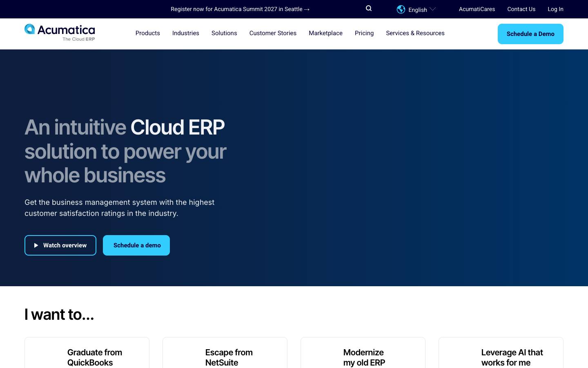588x368 pixels.
Task: Open the Contact Us link
Action: pos(521,9)
